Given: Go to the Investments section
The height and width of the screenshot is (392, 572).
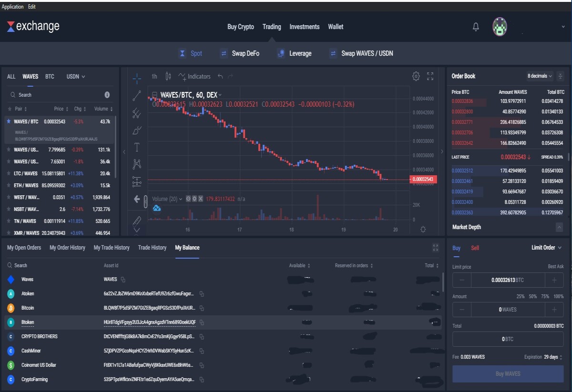Looking at the screenshot, I should (x=304, y=27).
